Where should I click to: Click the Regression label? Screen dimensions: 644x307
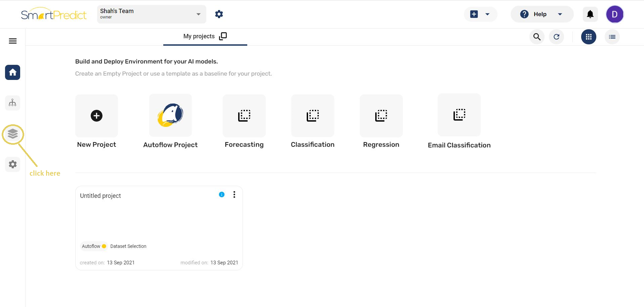point(381,144)
